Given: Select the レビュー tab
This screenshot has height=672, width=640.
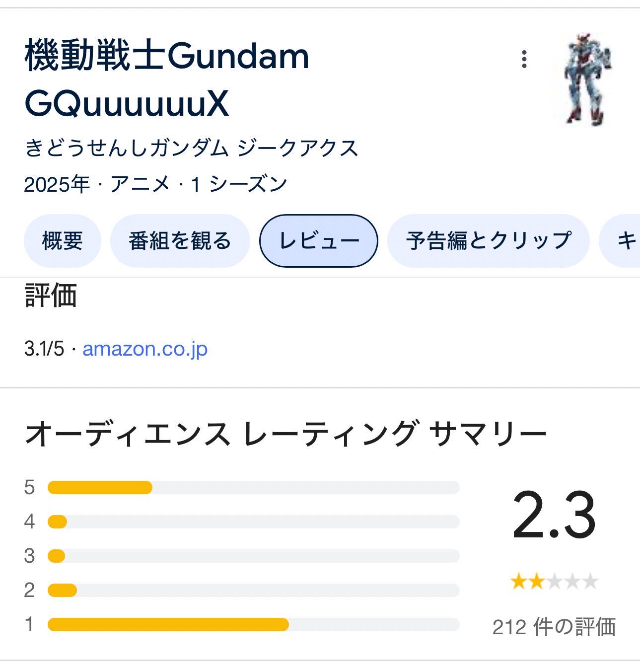Looking at the screenshot, I should pos(318,241).
